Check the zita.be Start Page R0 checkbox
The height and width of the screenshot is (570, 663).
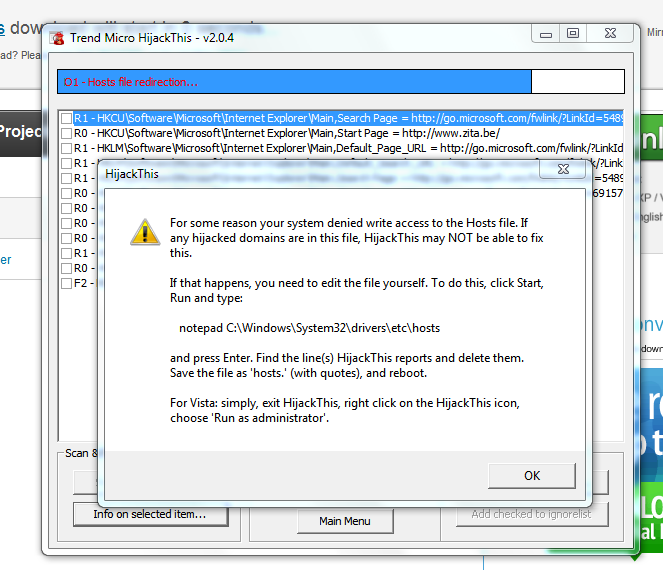(x=66, y=133)
